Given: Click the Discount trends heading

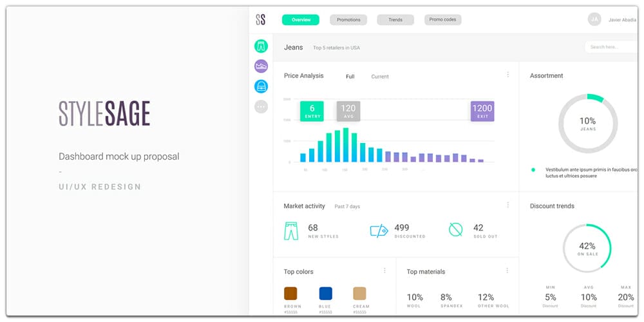Looking at the screenshot, I should click(x=552, y=206).
